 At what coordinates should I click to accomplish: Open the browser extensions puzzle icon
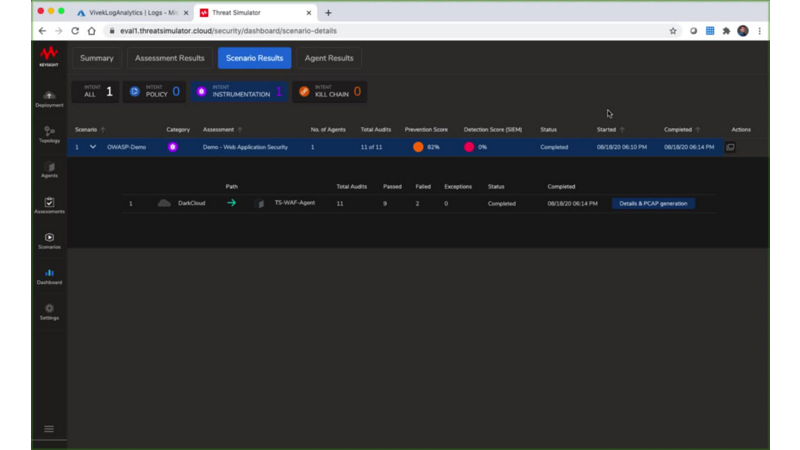726,31
